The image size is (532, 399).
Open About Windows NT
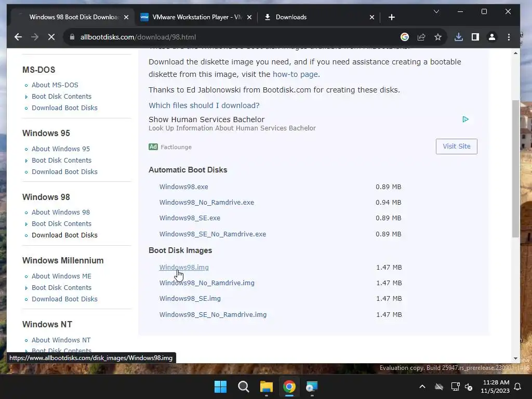click(61, 340)
